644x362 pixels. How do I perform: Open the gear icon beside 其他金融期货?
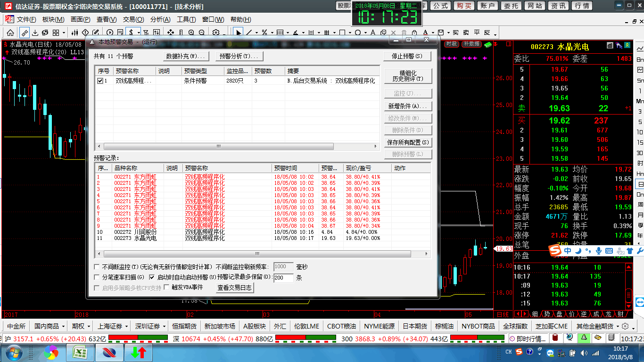(625, 326)
